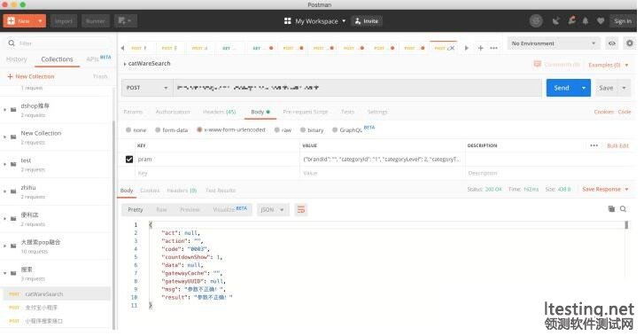Click the environment quick look eye icon
Viewport: 644px width, 336px height.
[612, 43]
